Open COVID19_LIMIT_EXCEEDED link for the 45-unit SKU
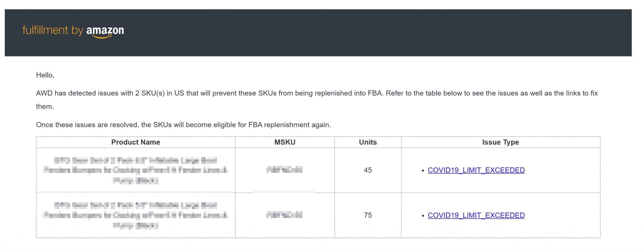Screen dimensions: 644x250 476,170
